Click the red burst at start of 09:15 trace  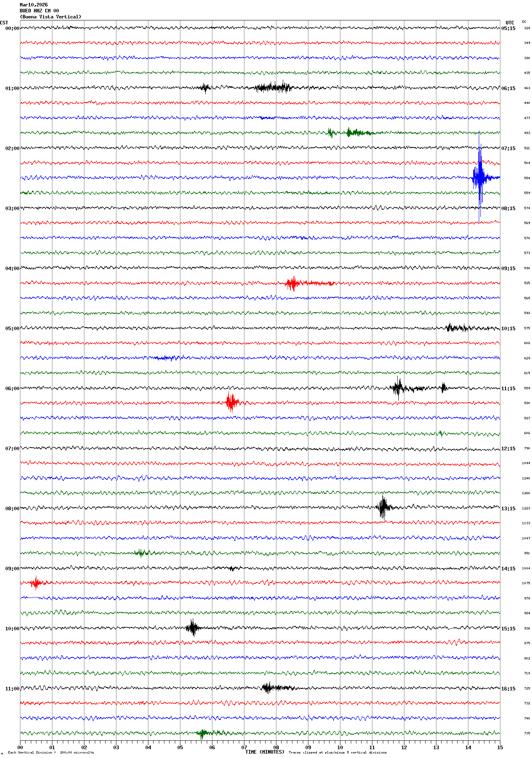pyautogui.click(x=36, y=583)
